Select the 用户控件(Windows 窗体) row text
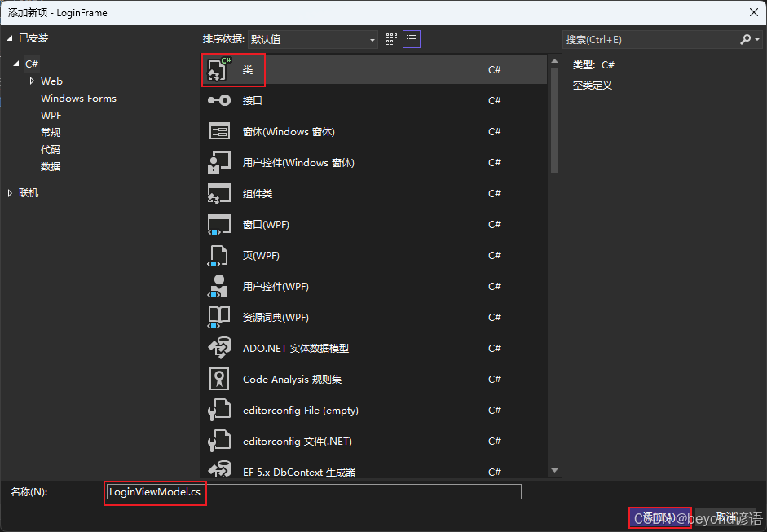The height and width of the screenshot is (532, 767). [x=298, y=162]
